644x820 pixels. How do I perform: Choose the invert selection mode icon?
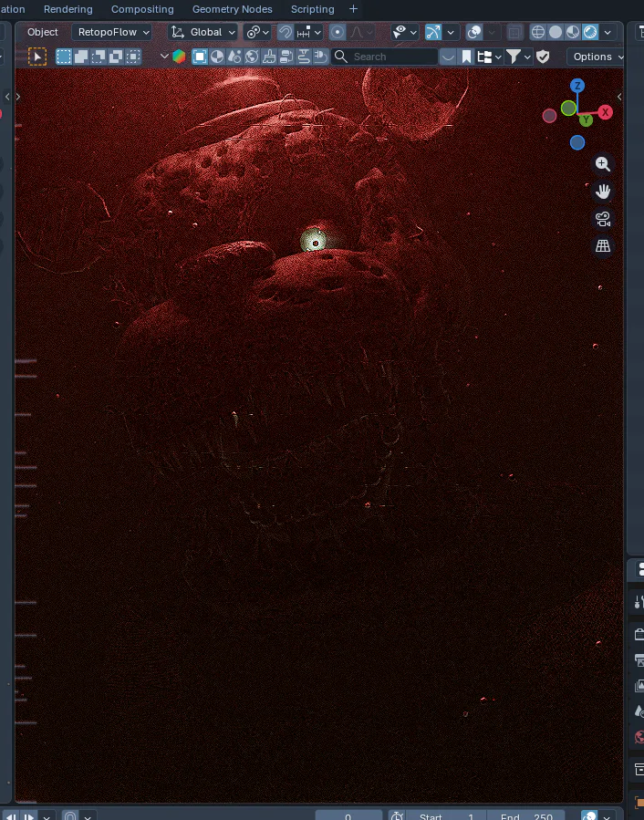tap(116, 57)
